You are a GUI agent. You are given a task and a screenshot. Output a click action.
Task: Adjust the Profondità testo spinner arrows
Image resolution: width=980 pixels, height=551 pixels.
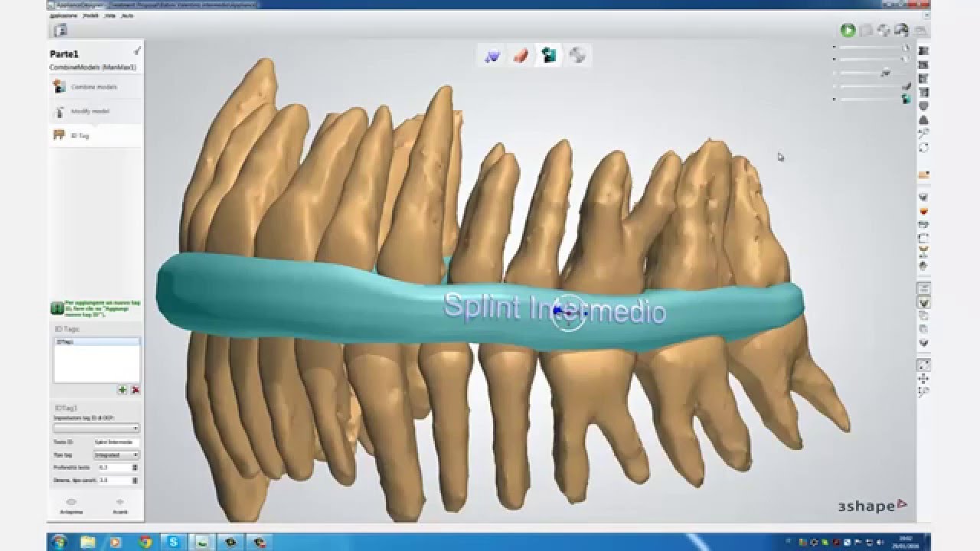pyautogui.click(x=136, y=467)
